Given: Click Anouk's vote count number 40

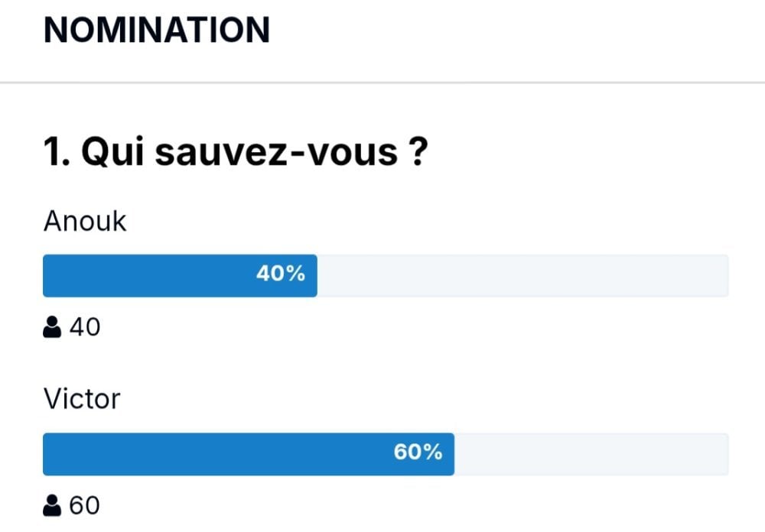Looking at the screenshot, I should click(x=85, y=326).
